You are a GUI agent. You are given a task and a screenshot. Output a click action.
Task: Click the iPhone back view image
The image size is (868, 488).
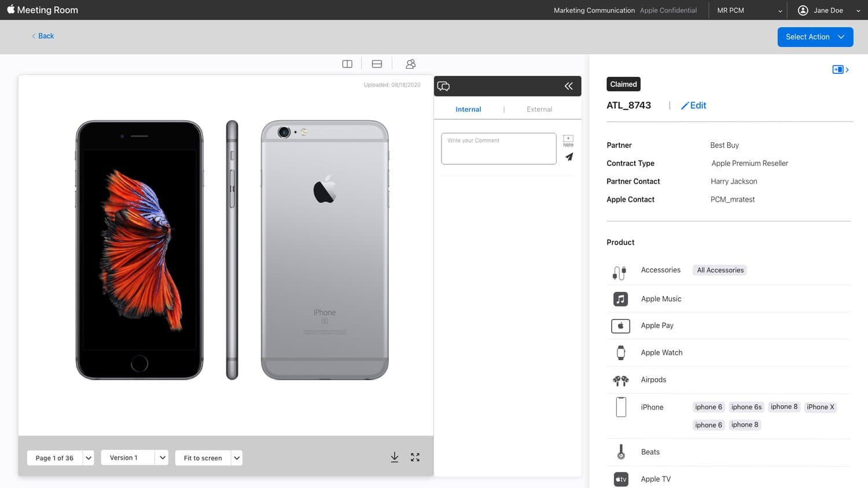click(325, 250)
